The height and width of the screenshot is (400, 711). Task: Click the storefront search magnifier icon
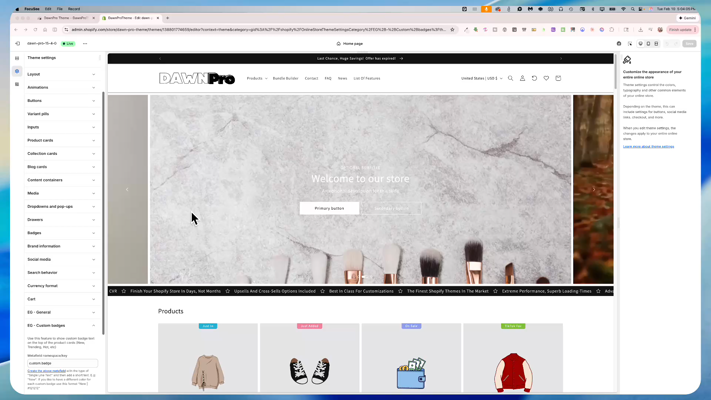(510, 78)
